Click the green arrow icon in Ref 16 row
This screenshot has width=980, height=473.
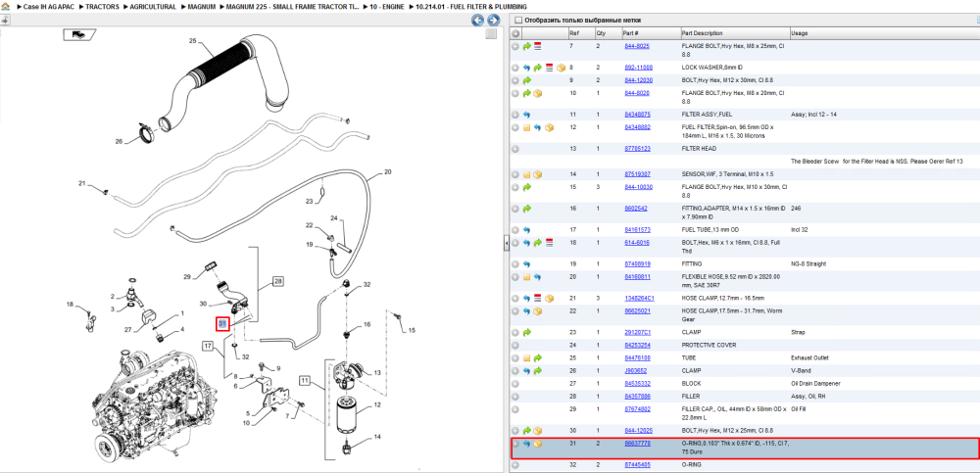click(x=527, y=208)
